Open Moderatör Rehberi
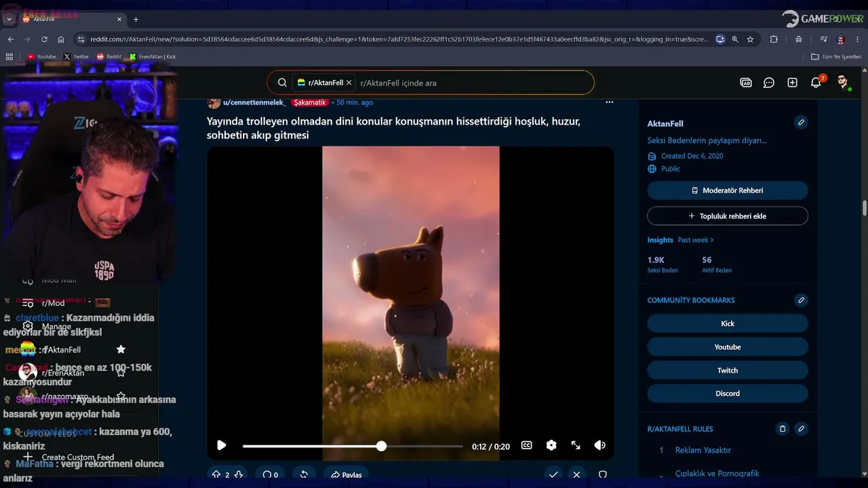 (728, 190)
